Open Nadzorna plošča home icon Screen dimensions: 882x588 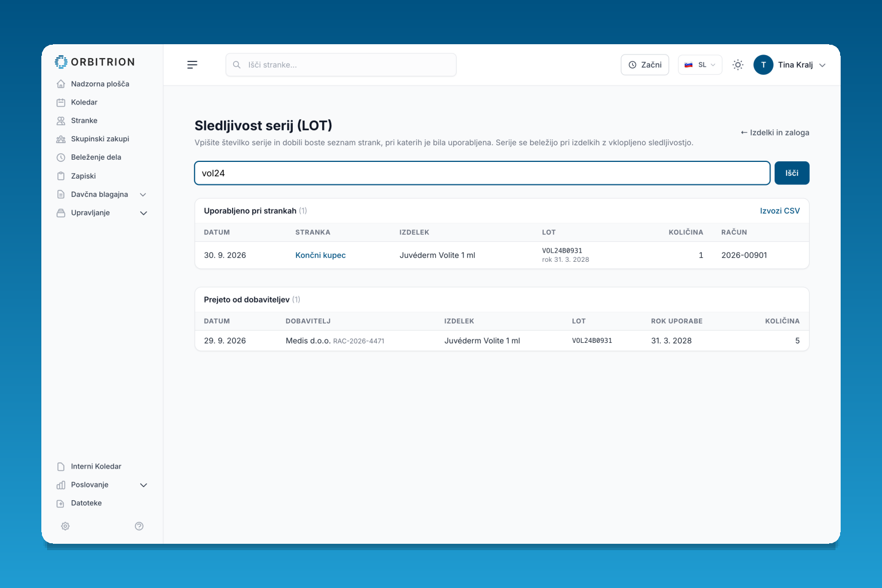pyautogui.click(x=61, y=84)
